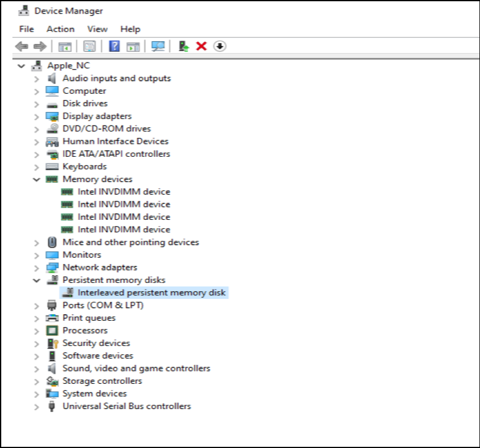Expand the Ports (COM & LPT) category
Image resolution: width=480 pixels, height=448 pixels.
point(37,306)
